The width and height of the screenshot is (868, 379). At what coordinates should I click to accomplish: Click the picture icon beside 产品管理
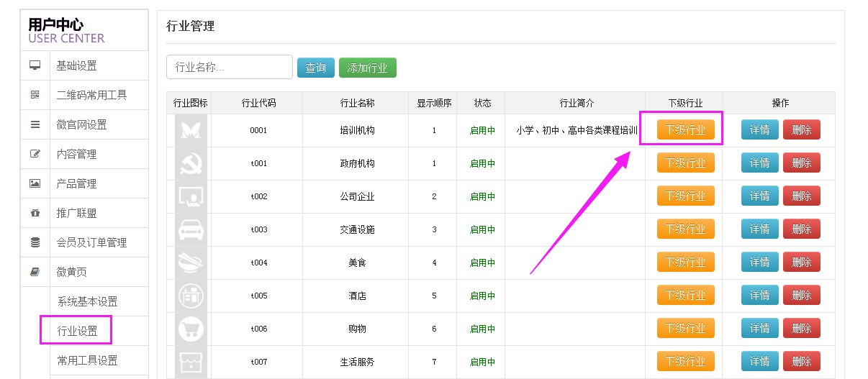click(x=35, y=183)
